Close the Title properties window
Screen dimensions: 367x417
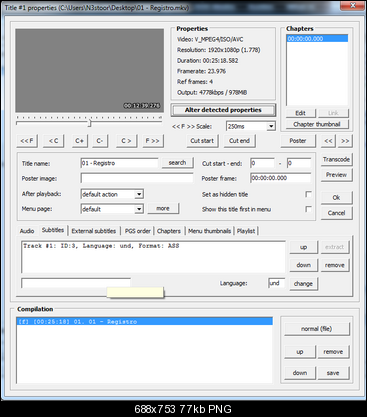tap(353, 5)
